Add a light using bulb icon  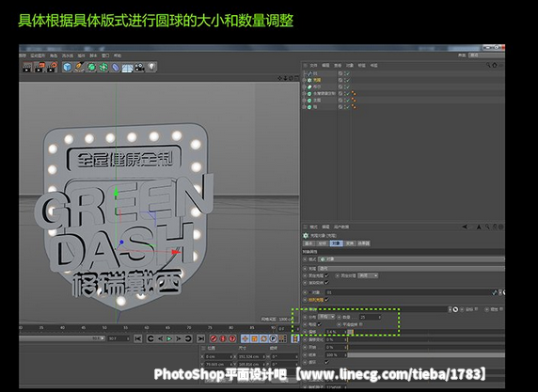(x=151, y=67)
